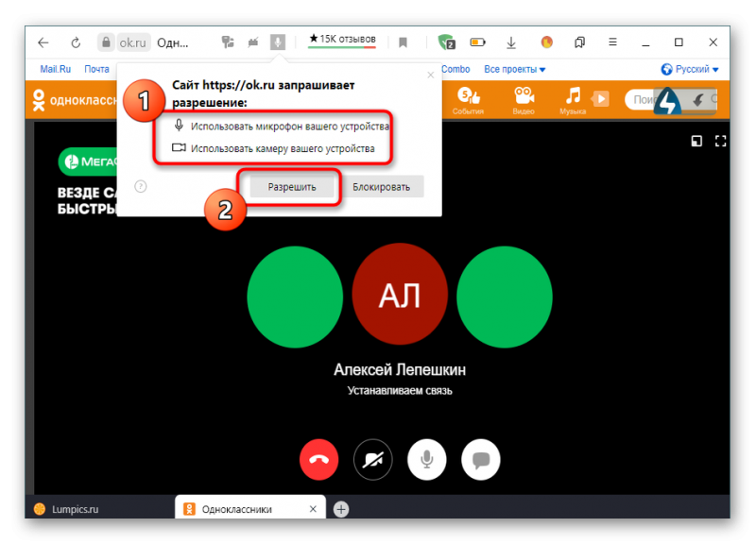
Task: Click the help question mark in popup
Action: click(x=140, y=186)
